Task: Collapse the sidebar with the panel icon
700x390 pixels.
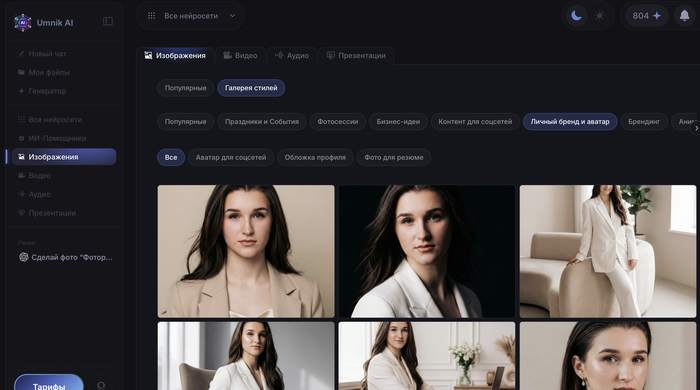Action: 108,21
